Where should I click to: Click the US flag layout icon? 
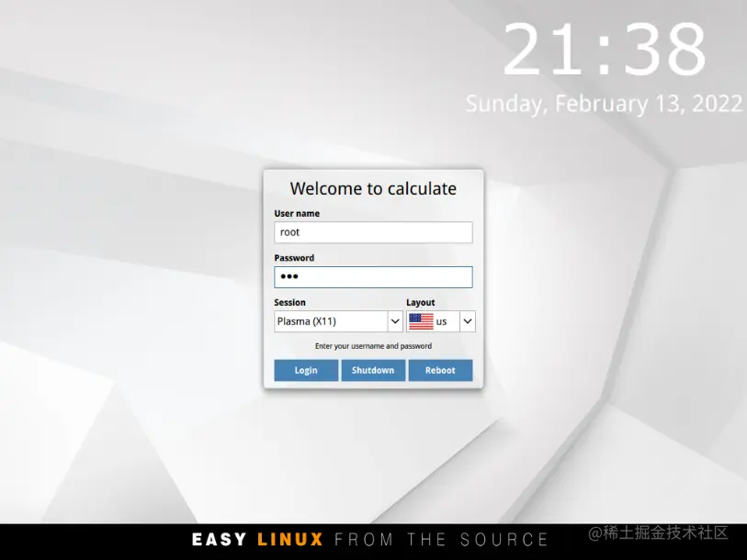[421, 321]
